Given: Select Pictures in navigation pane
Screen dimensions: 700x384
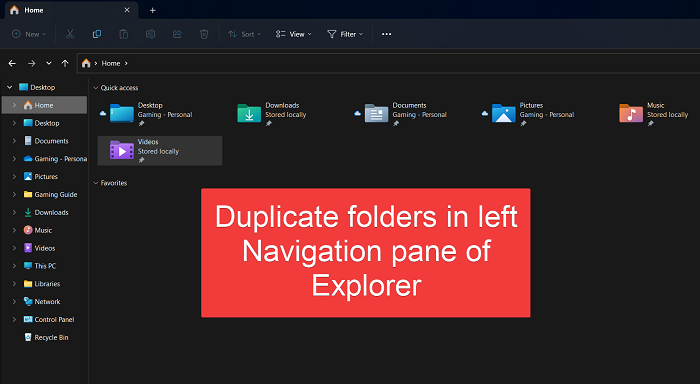Looking at the screenshot, I should point(45,177).
